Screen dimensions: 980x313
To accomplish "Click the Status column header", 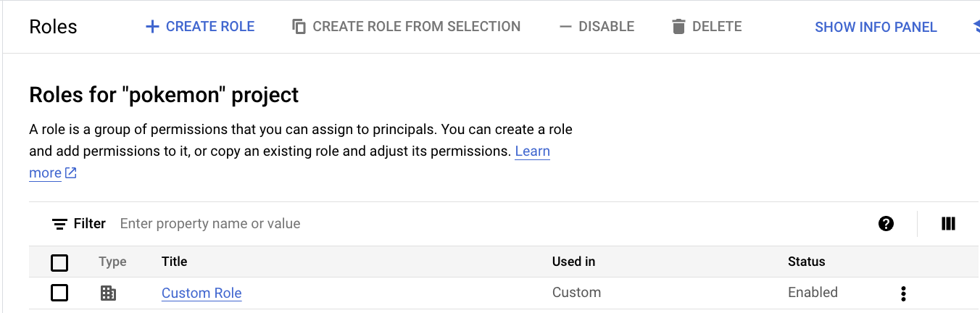I will (806, 262).
